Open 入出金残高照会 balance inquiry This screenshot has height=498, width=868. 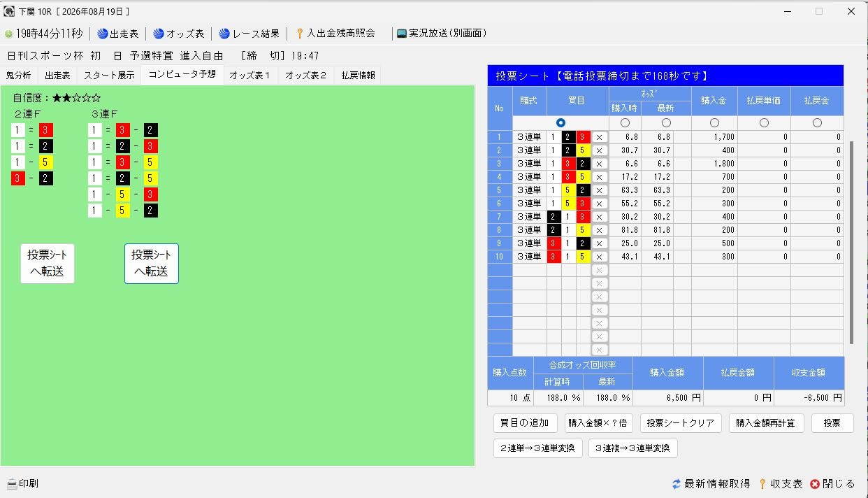click(335, 33)
